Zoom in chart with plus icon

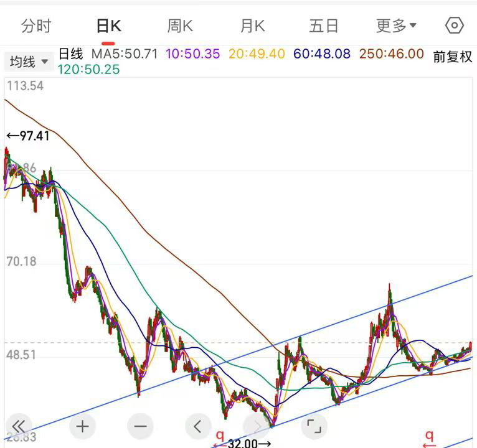pyautogui.click(x=82, y=426)
